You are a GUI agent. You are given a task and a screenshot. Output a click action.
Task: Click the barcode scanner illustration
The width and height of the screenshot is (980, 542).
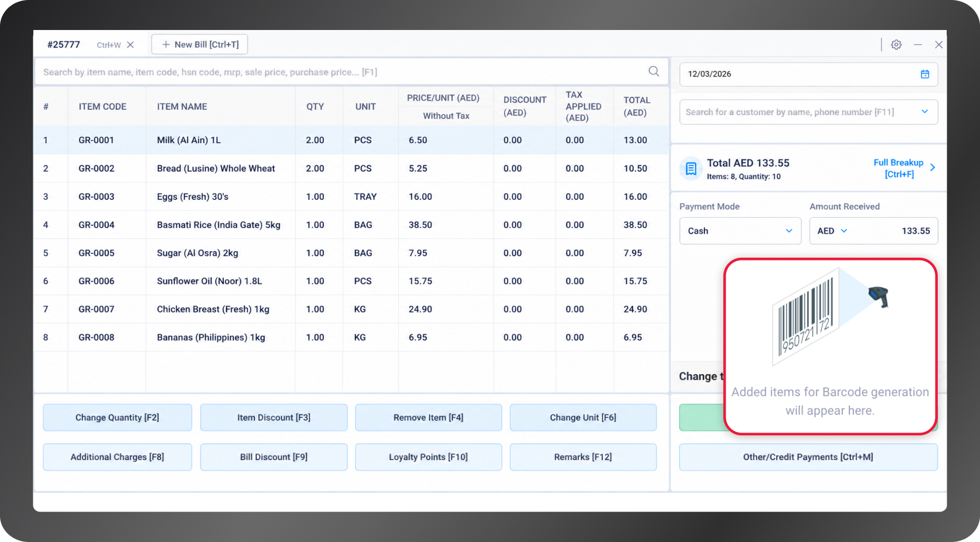[x=831, y=317]
